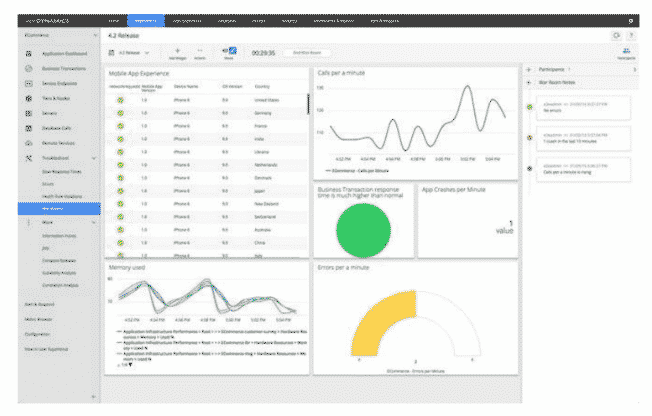Image resolution: width=652 pixels, height=416 pixels.
Task: Click the settings gear icon in top bar
Action: (631, 21)
